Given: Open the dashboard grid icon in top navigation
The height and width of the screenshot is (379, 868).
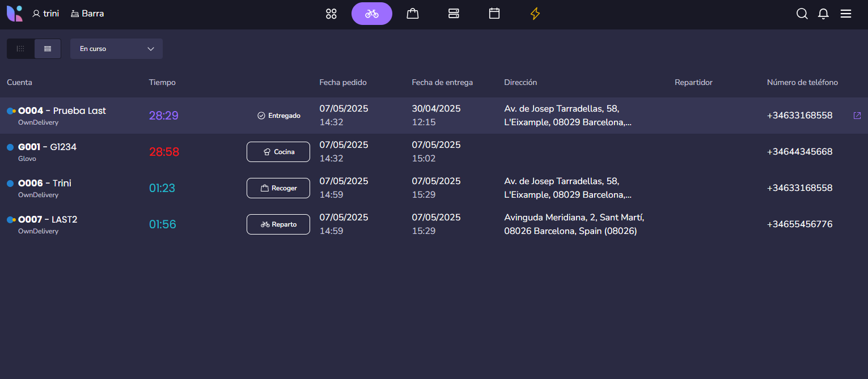Looking at the screenshot, I should click(x=331, y=14).
